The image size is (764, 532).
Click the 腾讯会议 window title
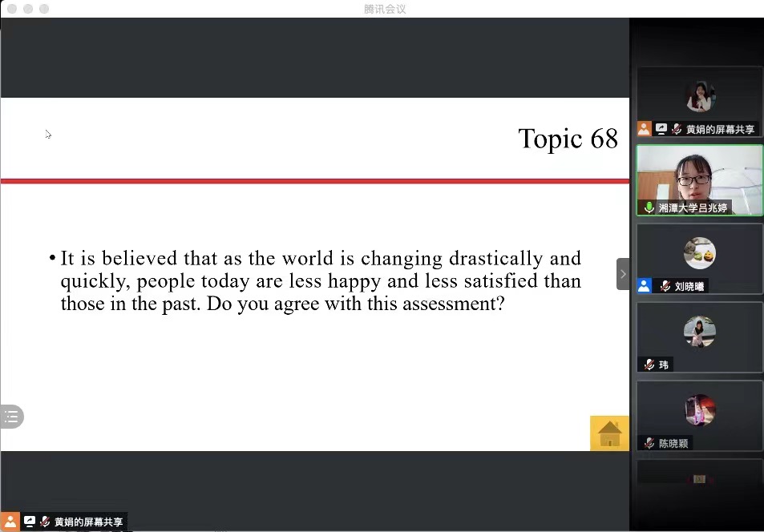pyautogui.click(x=385, y=9)
